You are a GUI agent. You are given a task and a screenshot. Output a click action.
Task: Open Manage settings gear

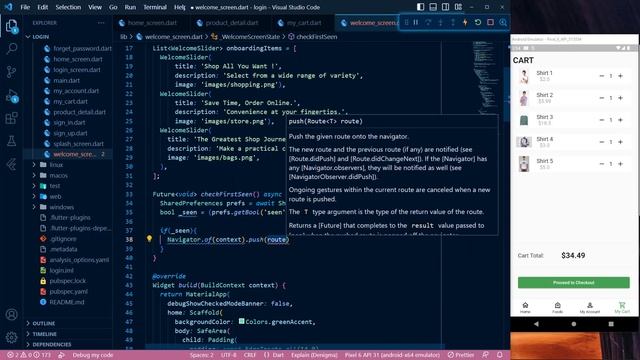pos(11,337)
